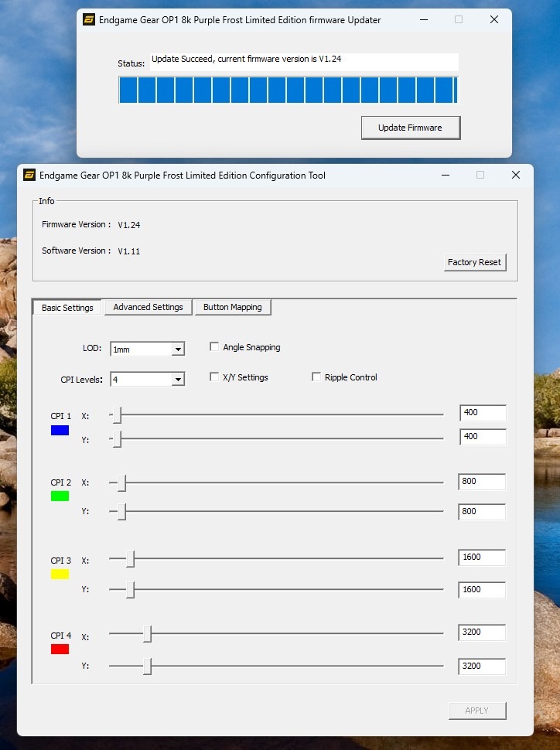
Task: Enable the Ripple Control checkbox
Action: click(x=316, y=377)
